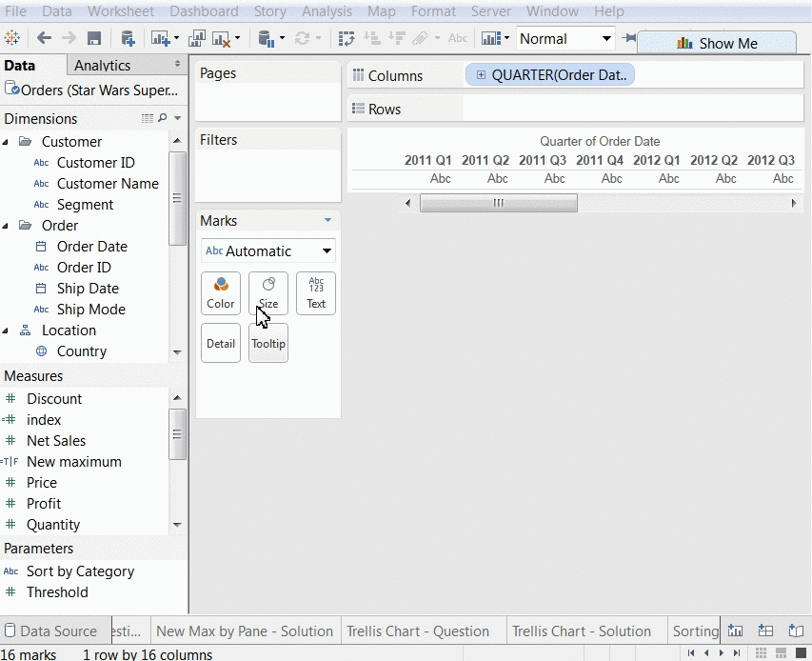This screenshot has height=661, width=812.
Task: Show tabs view icon in status bar
Action: click(x=801, y=653)
